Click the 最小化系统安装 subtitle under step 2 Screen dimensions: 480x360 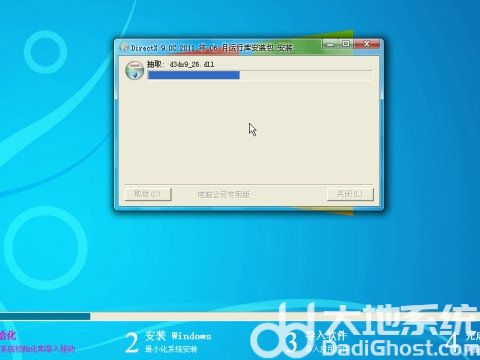coord(171,349)
